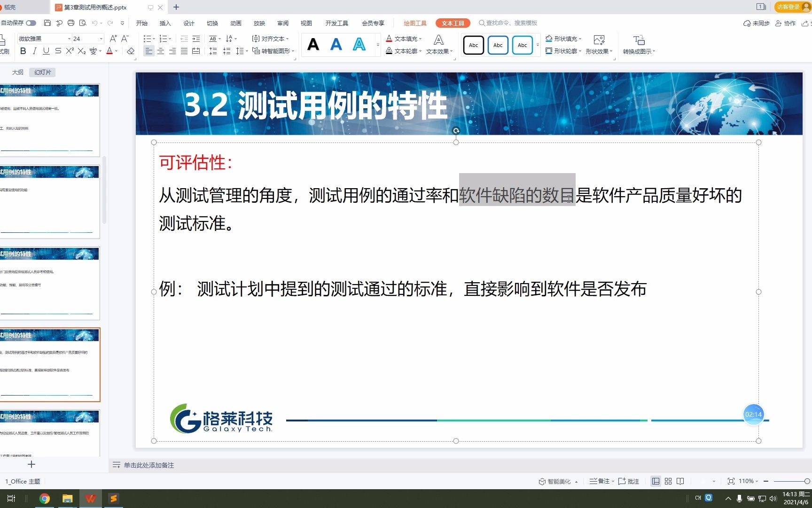Select the black text style preset A

[313, 45]
